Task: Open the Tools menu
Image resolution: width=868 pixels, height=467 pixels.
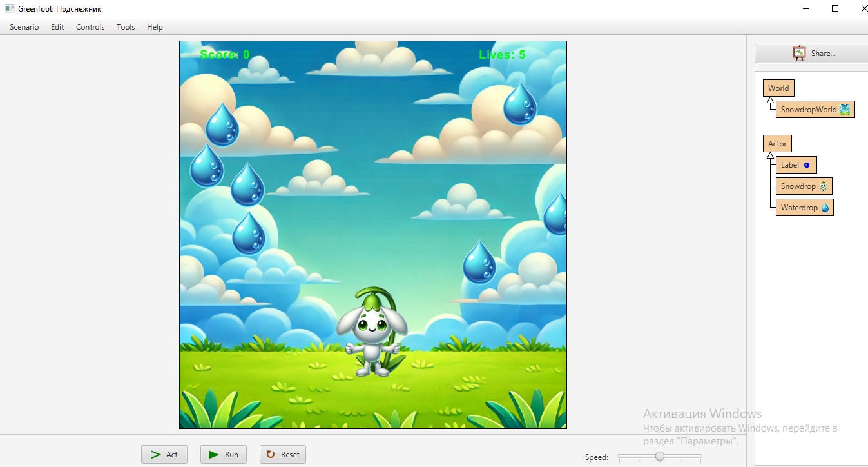Action: tap(126, 27)
